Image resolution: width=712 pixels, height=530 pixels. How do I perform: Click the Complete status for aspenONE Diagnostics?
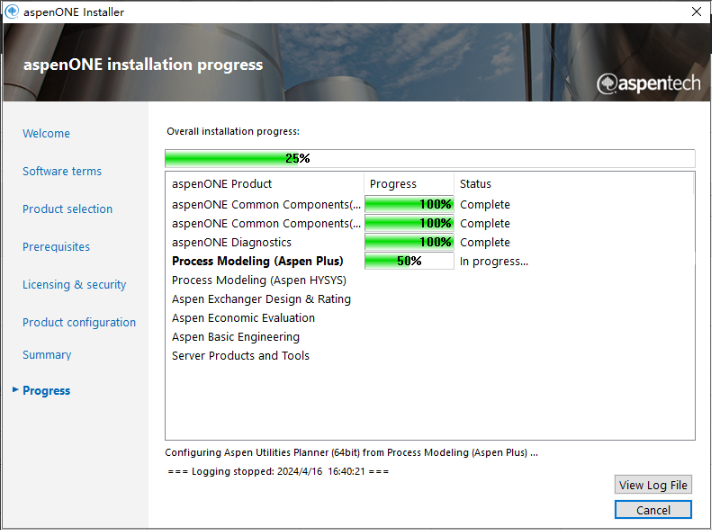point(485,243)
